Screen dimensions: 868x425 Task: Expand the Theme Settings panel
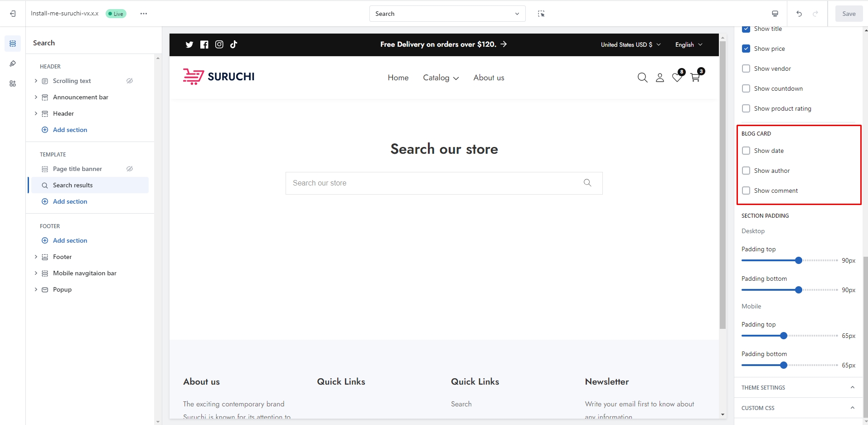[x=798, y=387]
